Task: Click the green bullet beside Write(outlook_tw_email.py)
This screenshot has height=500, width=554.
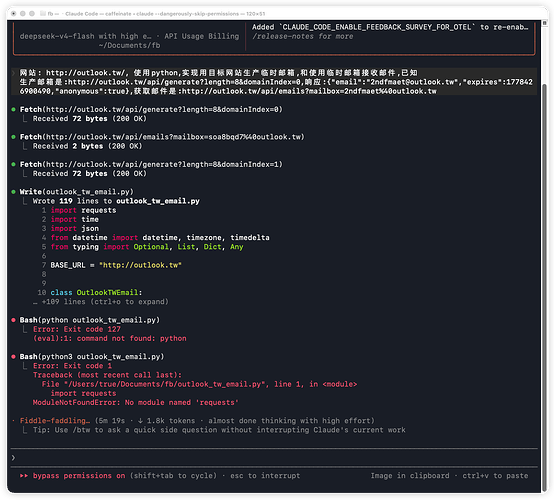Action: 13,192
